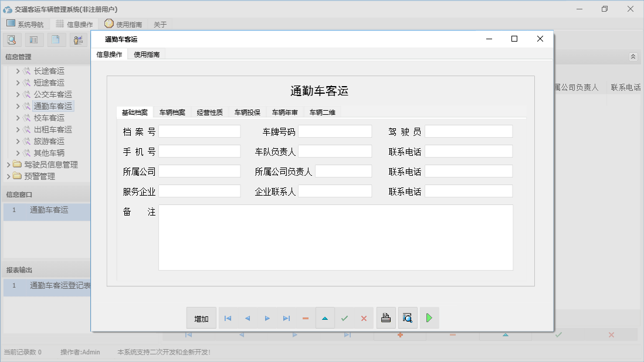The image size is (644, 362).
Task: Click the 车牌号码 input field
Action: (334, 131)
